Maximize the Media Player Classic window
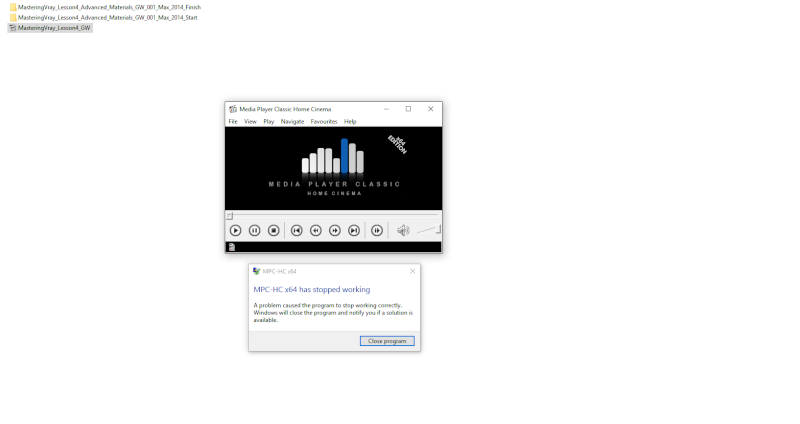This screenshot has height=424, width=800. 408,109
